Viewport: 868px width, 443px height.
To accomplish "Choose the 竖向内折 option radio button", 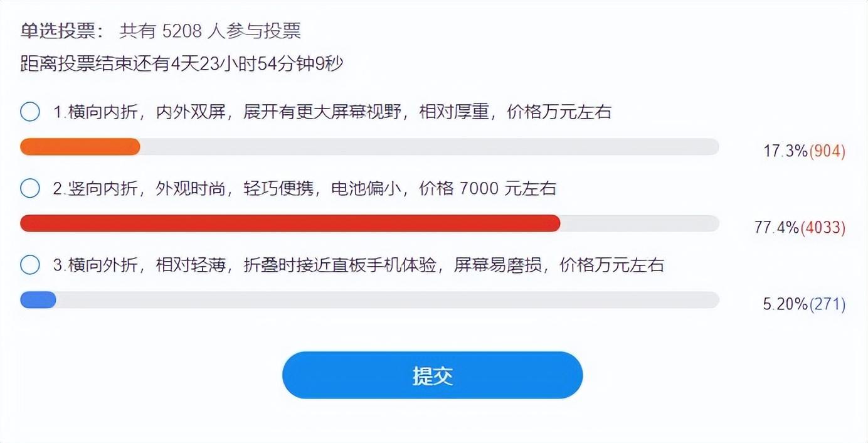I will click(x=30, y=188).
